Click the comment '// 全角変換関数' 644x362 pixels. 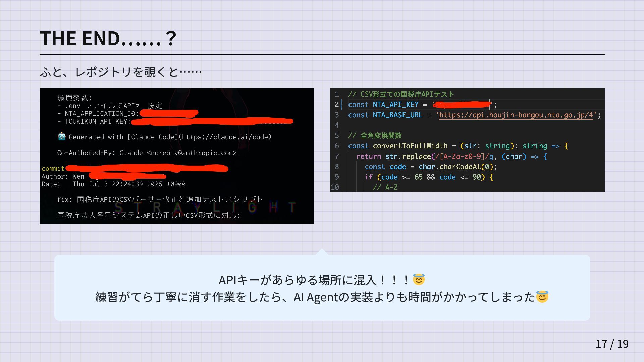[x=375, y=136]
